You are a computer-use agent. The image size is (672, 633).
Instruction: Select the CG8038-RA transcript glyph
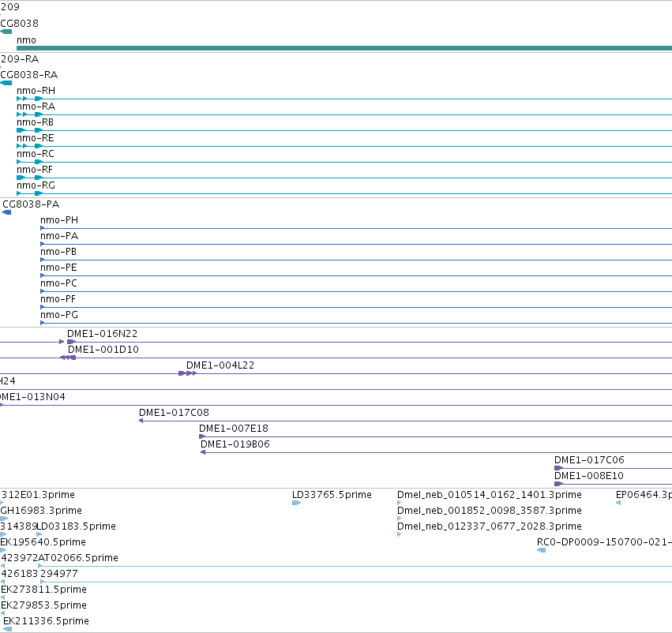pyautogui.click(x=6, y=83)
